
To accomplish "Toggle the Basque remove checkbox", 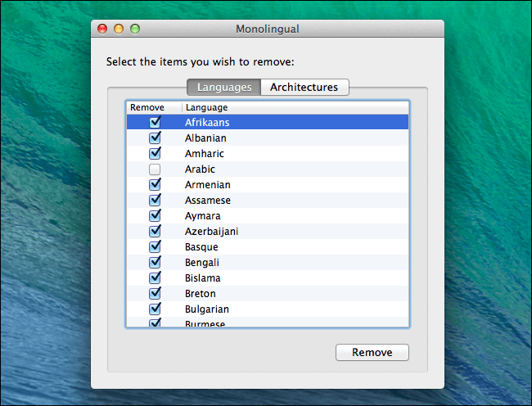I will point(155,247).
